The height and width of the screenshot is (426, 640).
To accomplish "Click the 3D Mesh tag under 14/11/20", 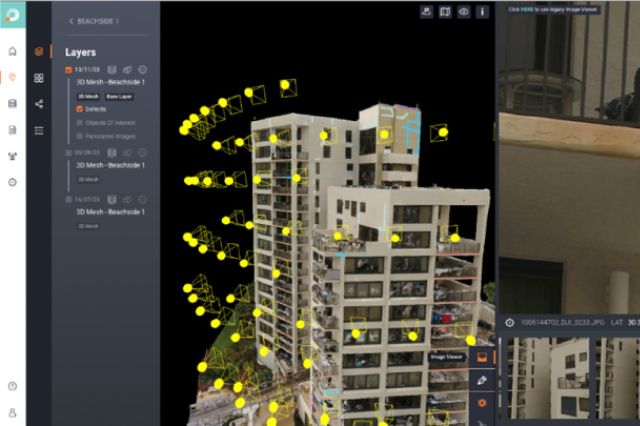I will [x=89, y=95].
